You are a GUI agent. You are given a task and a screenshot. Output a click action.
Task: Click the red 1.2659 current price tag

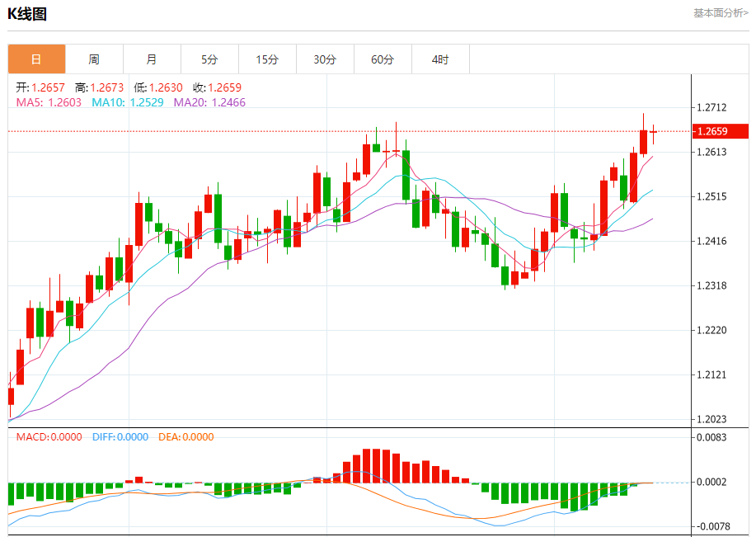[721, 131]
